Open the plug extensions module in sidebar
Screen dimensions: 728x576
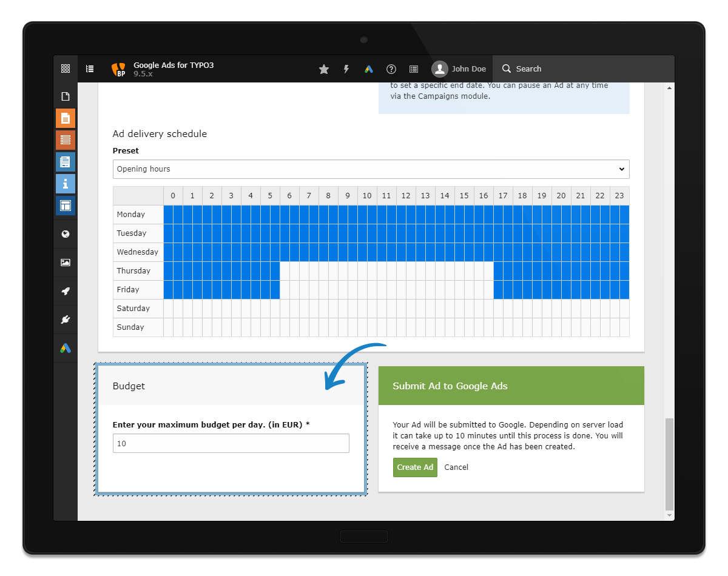[66, 320]
